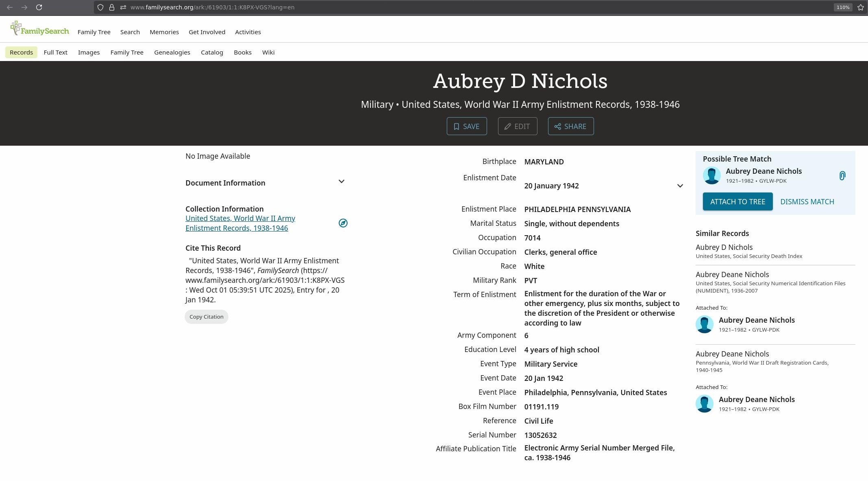Open Aubrey Deane Nichols Pennsylvania Draft Registration record
This screenshot has height=481, width=868.
click(x=732, y=354)
